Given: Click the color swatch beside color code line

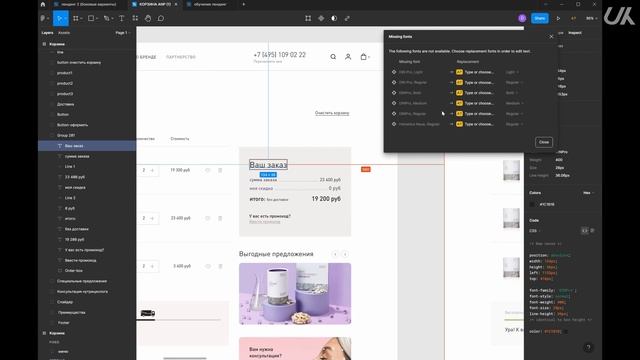Looking at the screenshot, I should tap(565, 331).
